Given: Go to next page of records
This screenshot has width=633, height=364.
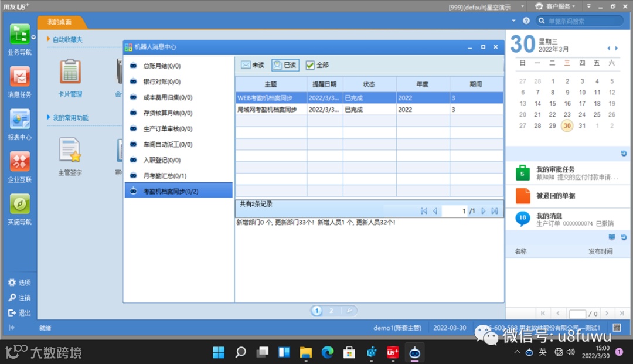Looking at the screenshot, I should [483, 211].
